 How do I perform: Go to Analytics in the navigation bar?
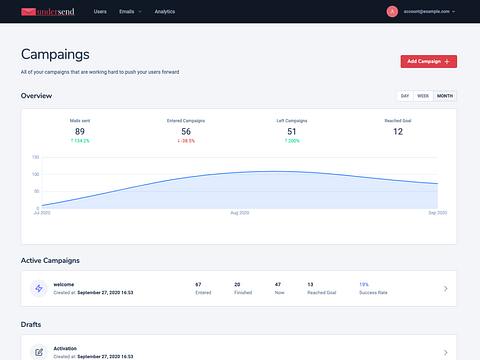coord(165,11)
